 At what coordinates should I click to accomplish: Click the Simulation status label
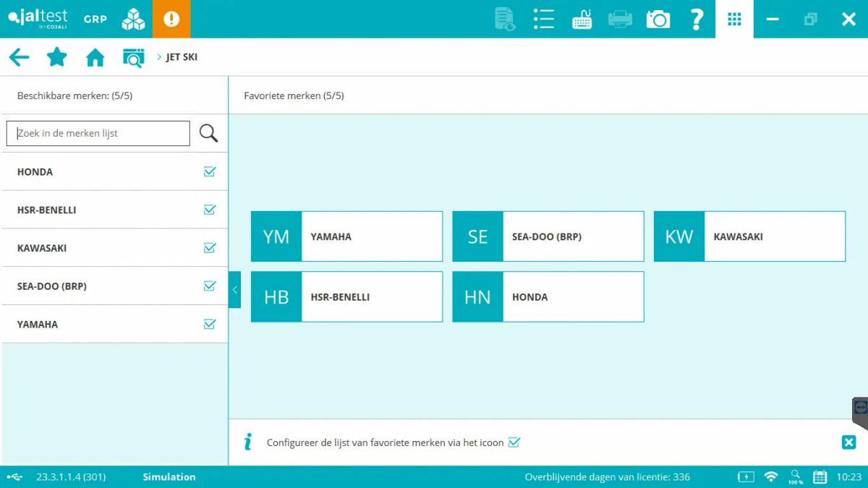(x=169, y=477)
